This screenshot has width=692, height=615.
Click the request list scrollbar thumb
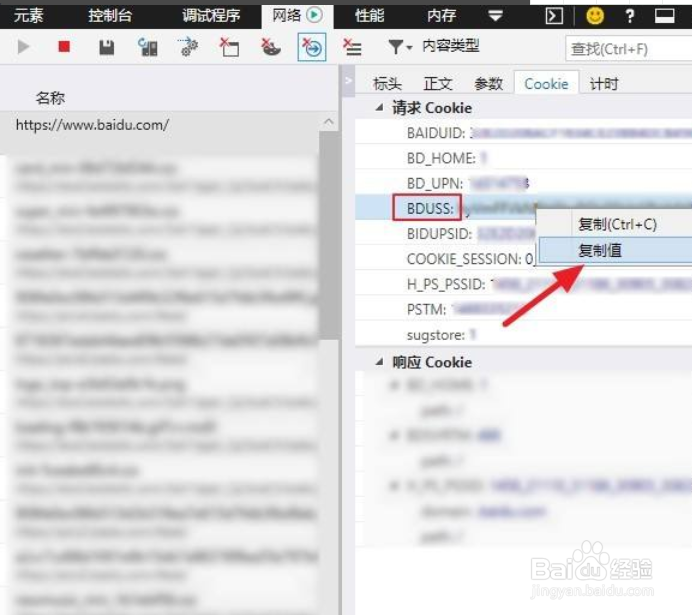tap(329, 235)
